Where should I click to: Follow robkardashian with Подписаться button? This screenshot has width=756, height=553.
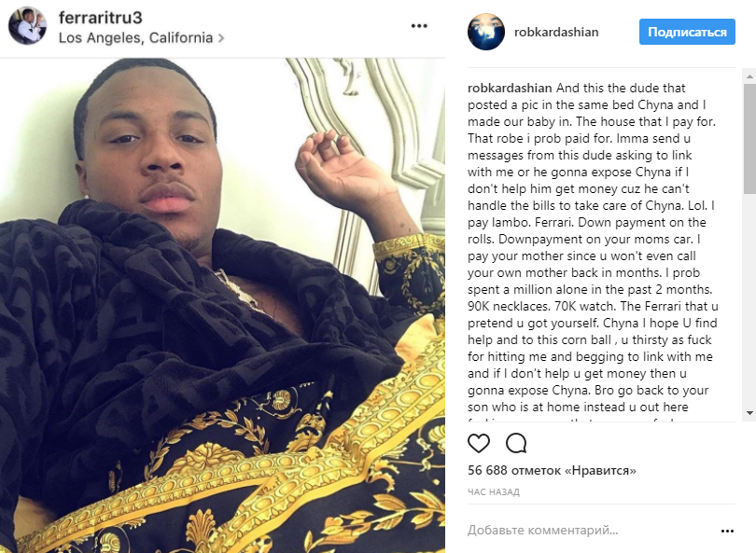pyautogui.click(x=687, y=32)
